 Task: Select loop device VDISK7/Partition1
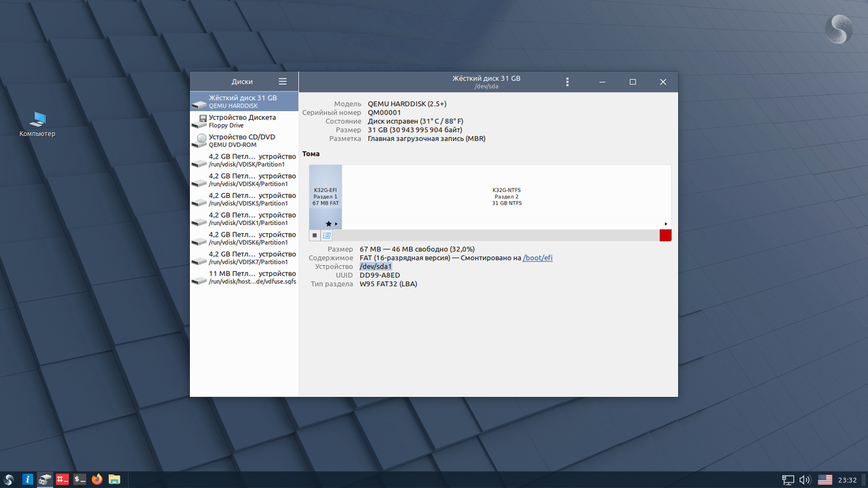click(244, 258)
